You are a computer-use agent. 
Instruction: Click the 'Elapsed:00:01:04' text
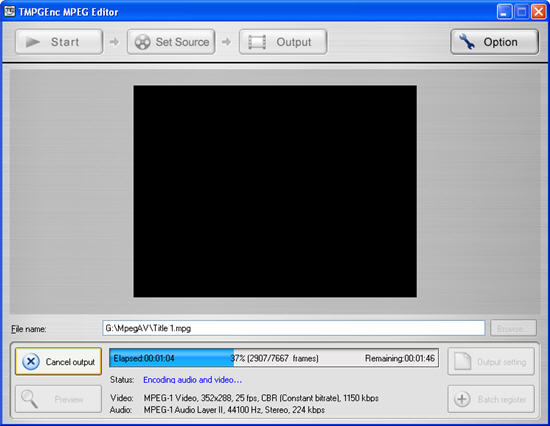click(144, 358)
